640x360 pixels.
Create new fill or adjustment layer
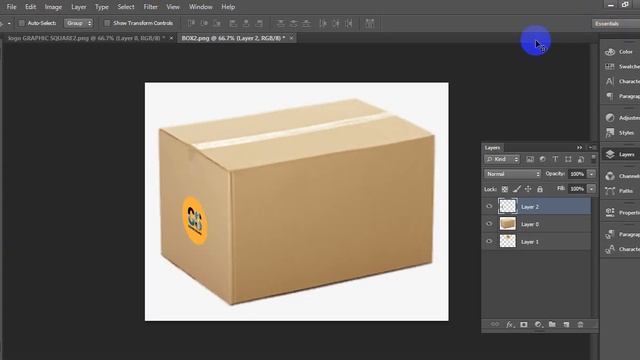[538, 324]
